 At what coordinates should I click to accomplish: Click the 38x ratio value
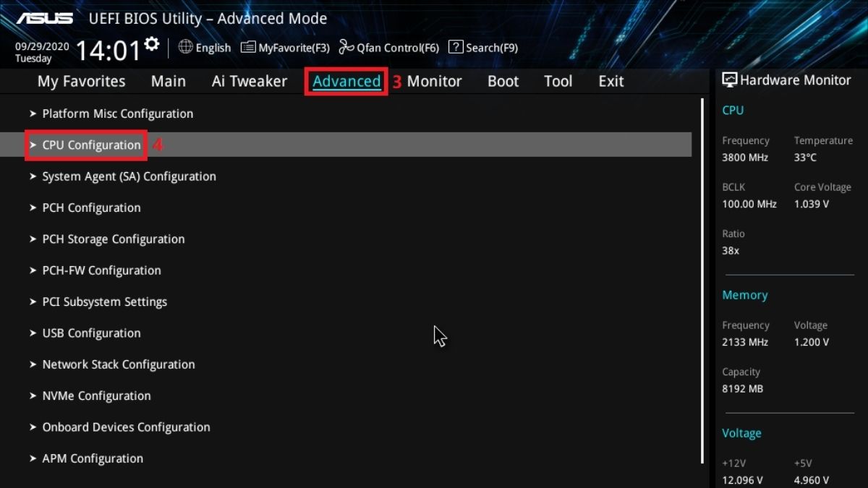pos(731,250)
